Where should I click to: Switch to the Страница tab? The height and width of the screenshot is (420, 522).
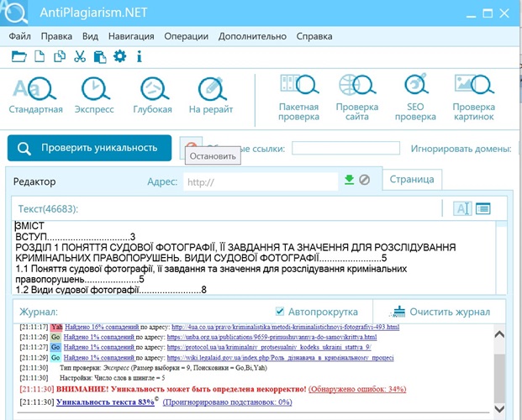click(412, 180)
